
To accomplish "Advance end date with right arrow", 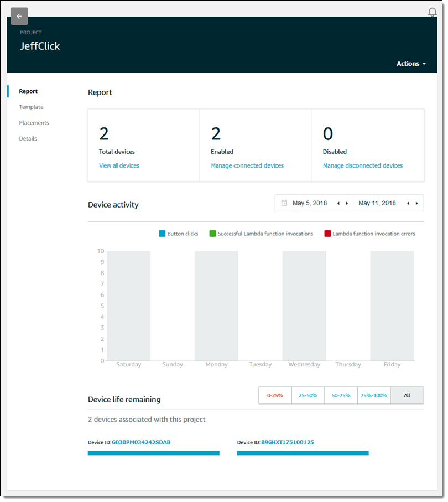I will coord(416,203).
